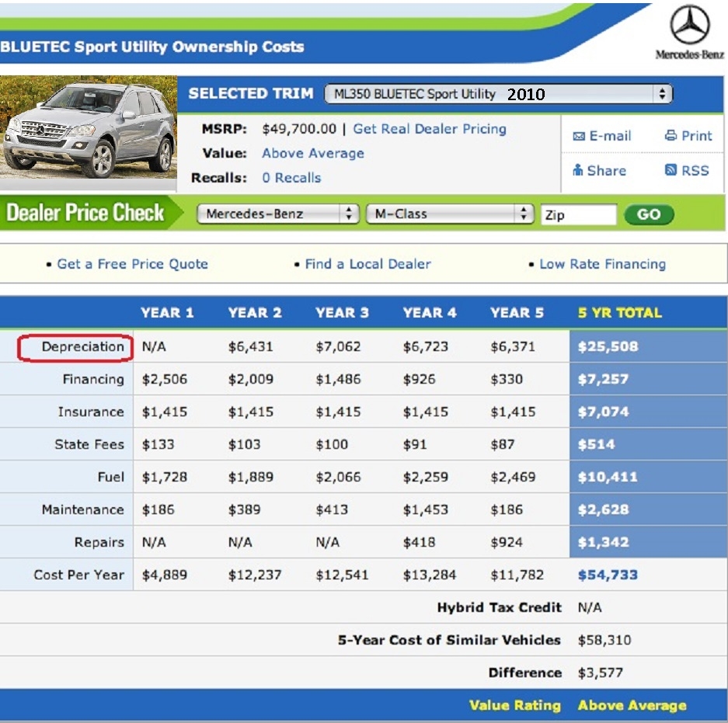The image size is (728, 723).
Task: Click the Insurance row label
Action: click(91, 412)
